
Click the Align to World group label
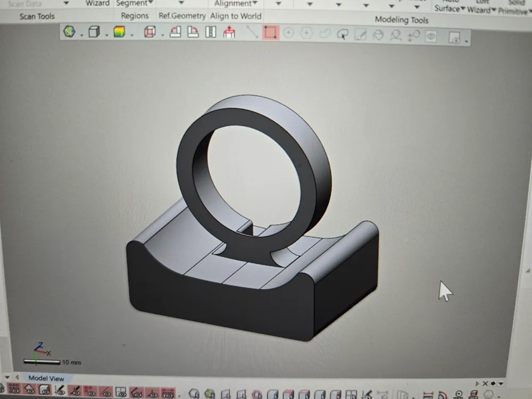click(236, 16)
